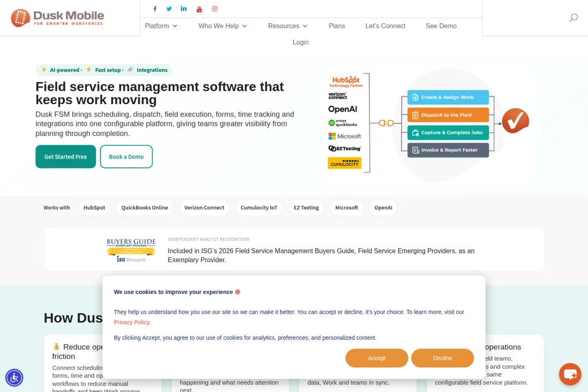The image size is (588, 392).
Task: Click the ISG Buyers Guide badge
Action: pyautogui.click(x=131, y=250)
